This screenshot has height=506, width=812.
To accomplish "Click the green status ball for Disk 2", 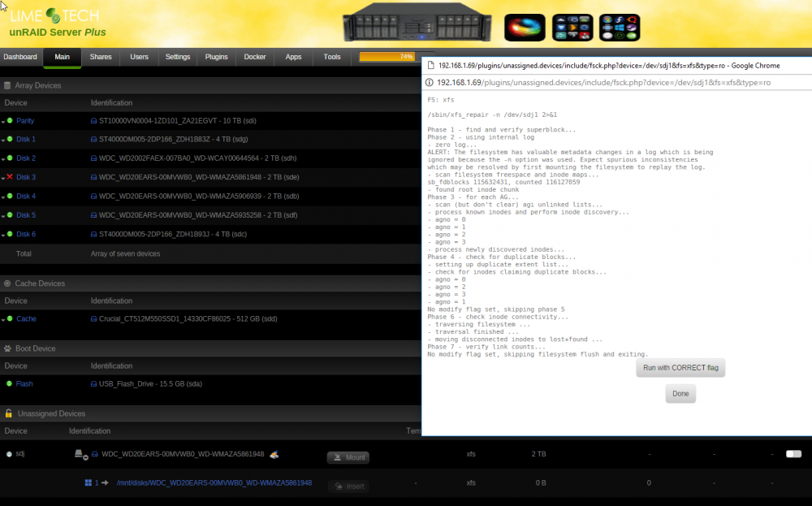I will 10,158.
